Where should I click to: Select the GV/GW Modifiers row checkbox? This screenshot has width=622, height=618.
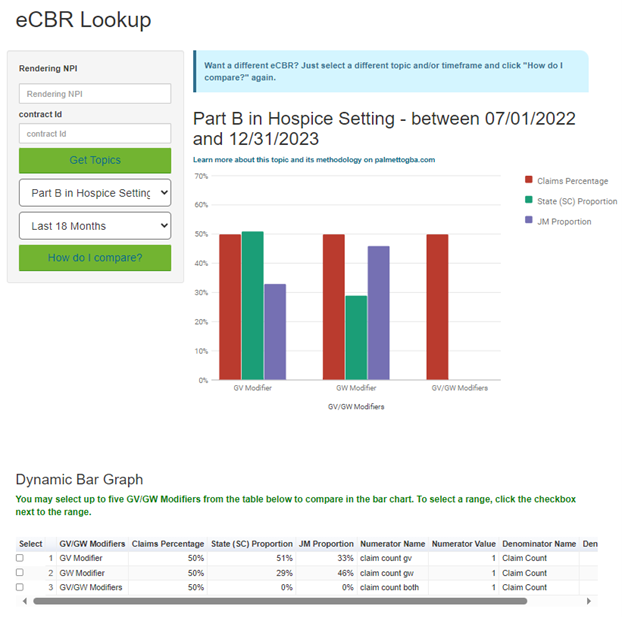pos(20,587)
